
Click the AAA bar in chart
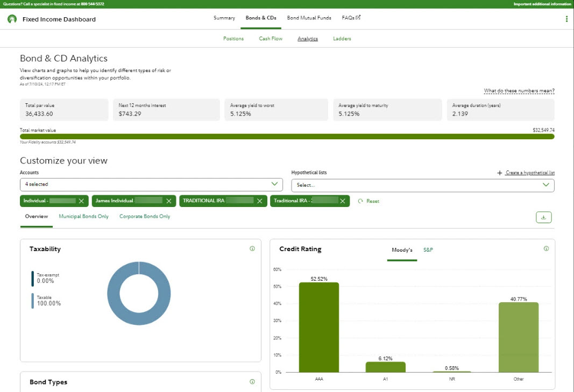coord(319,327)
